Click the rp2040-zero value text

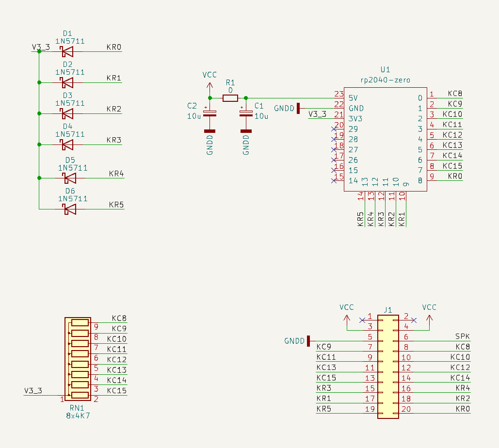(385, 80)
